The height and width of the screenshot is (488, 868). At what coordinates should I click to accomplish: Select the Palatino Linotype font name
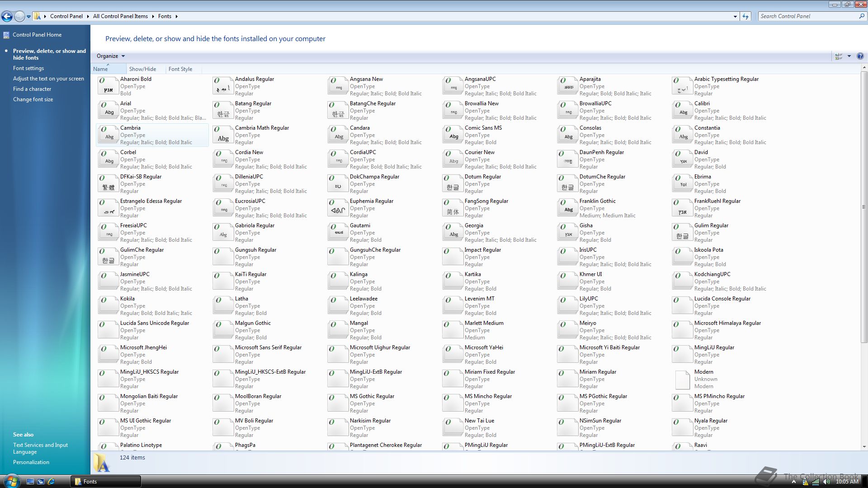(141, 445)
